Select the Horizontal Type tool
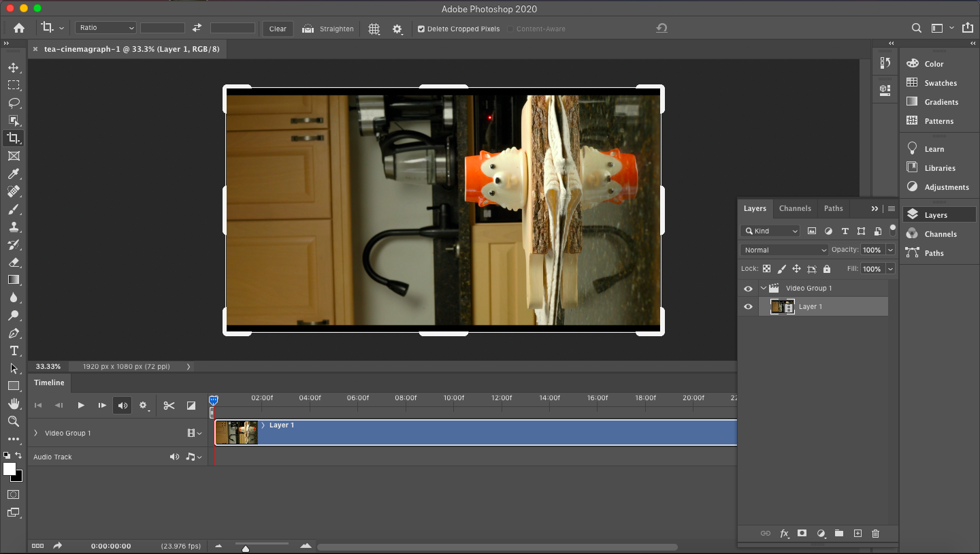This screenshot has height=554, width=980. (14, 351)
